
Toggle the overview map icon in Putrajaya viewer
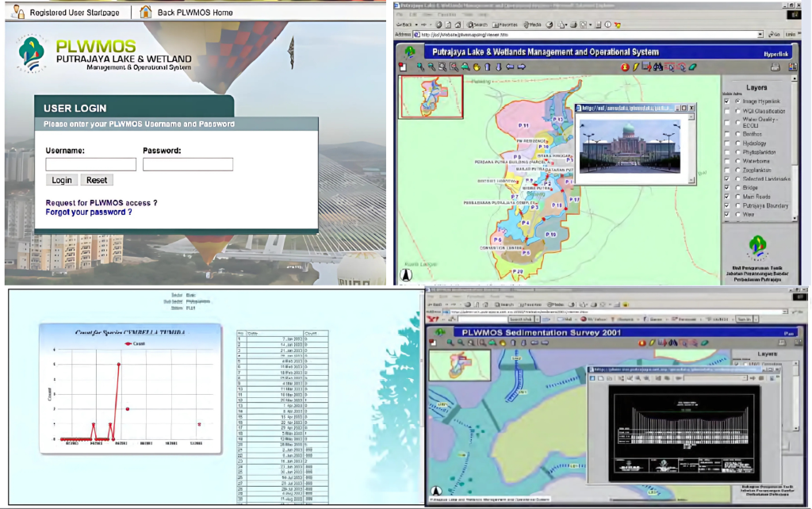402,67
